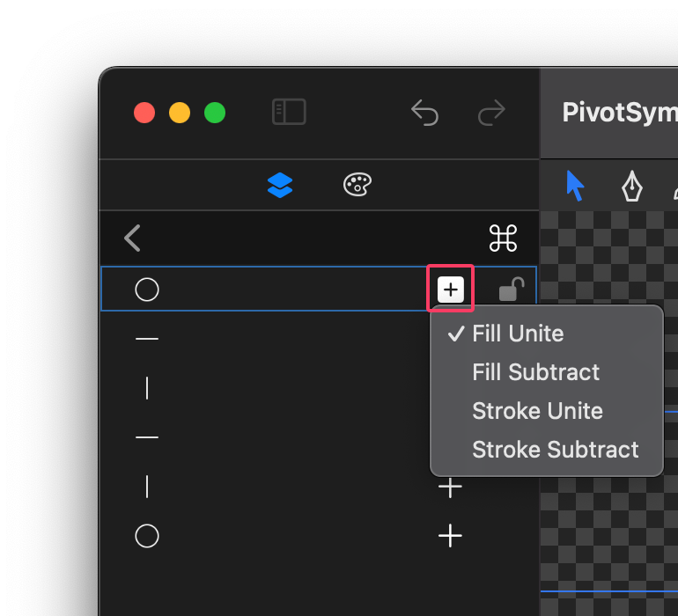Image resolution: width=678 pixels, height=616 pixels.
Task: Toggle the lock on the selected circle layer
Action: (x=512, y=289)
